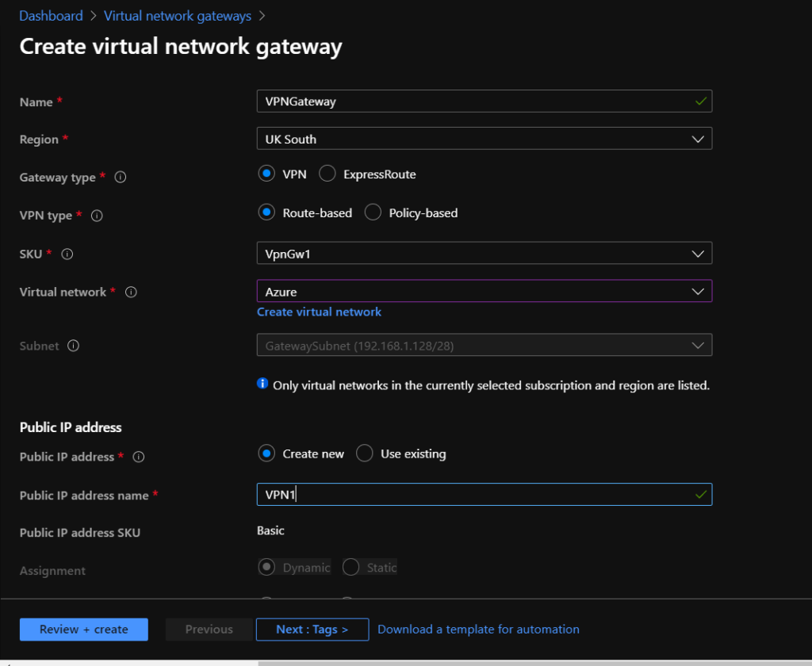Screen dimensions: 812x666
Task: Click Create virtual network link
Action: [x=319, y=312]
